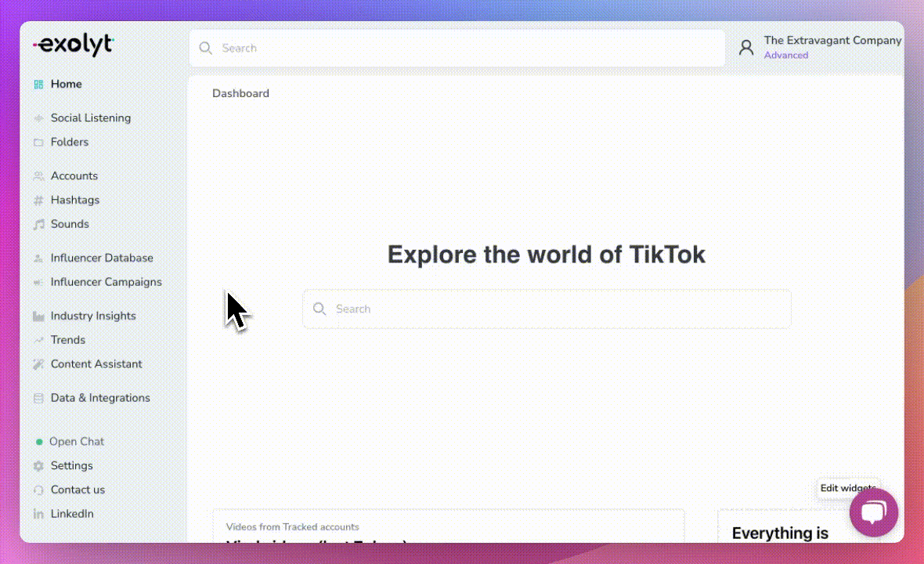
Task: Click the magnifier icon in dashboard search box
Action: 319,309
